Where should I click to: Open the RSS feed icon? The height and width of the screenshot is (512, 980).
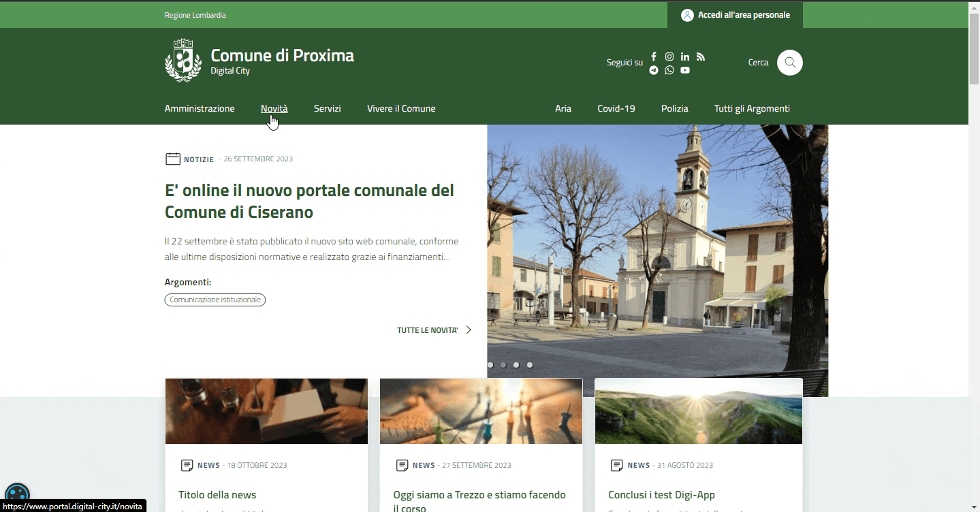pyautogui.click(x=701, y=57)
